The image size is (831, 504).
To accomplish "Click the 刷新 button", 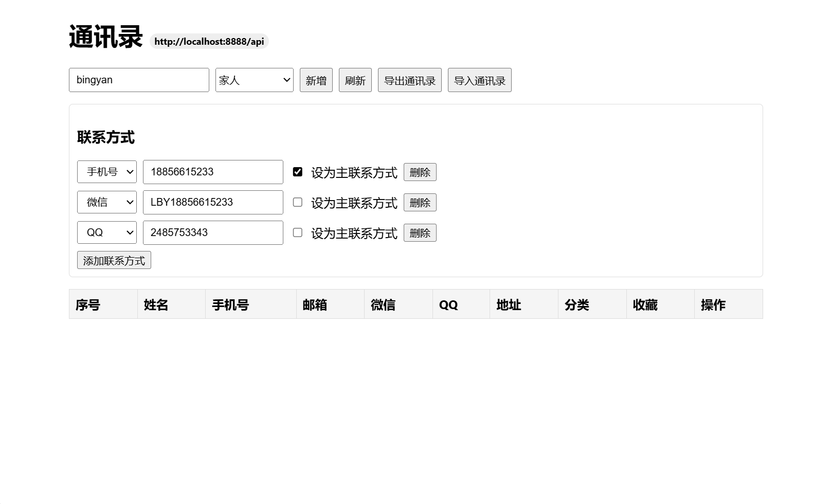I will [355, 80].
